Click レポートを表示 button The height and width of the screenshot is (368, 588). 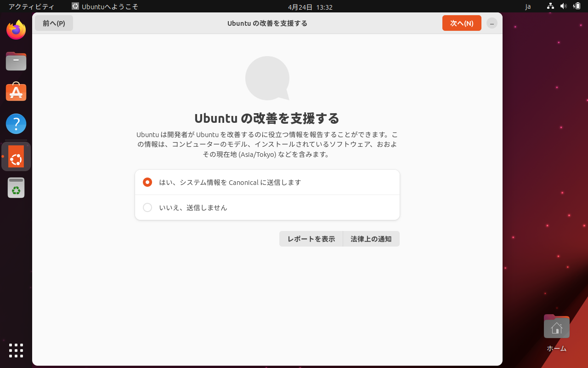311,239
